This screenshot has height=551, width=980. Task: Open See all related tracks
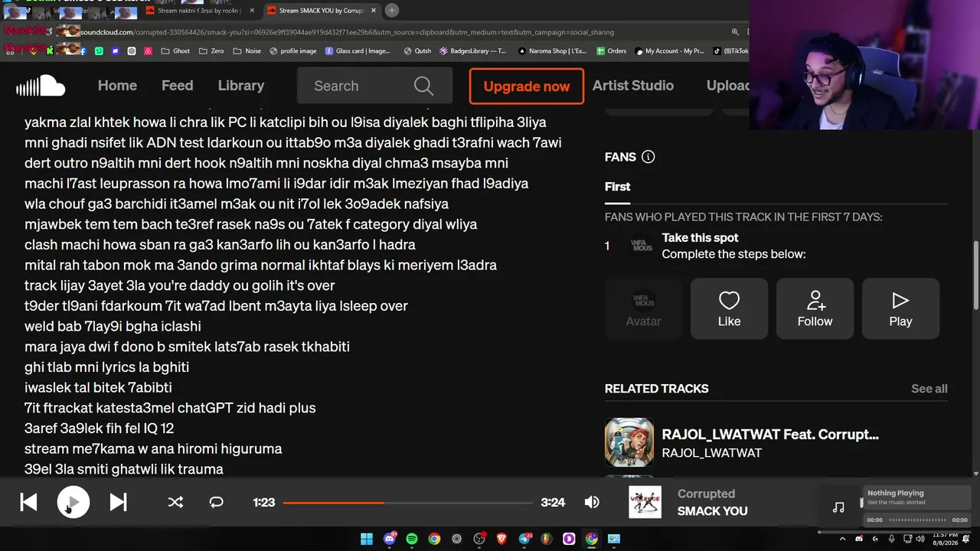coord(929,389)
